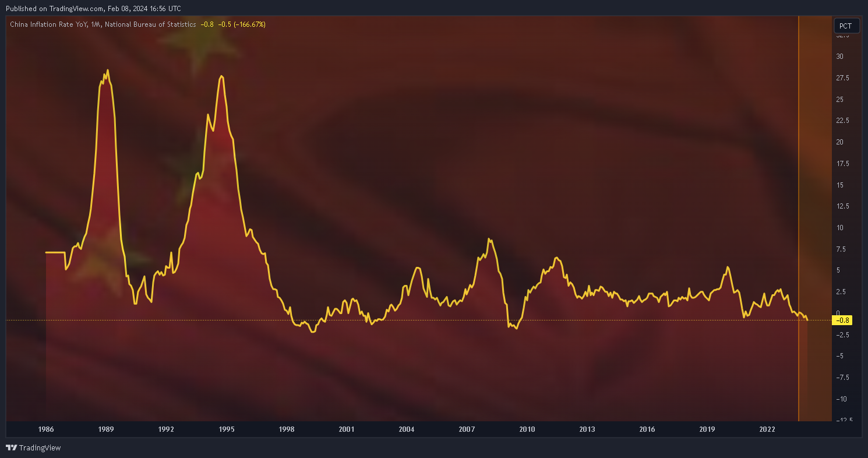Click the 20 level on the price scale

click(840, 142)
